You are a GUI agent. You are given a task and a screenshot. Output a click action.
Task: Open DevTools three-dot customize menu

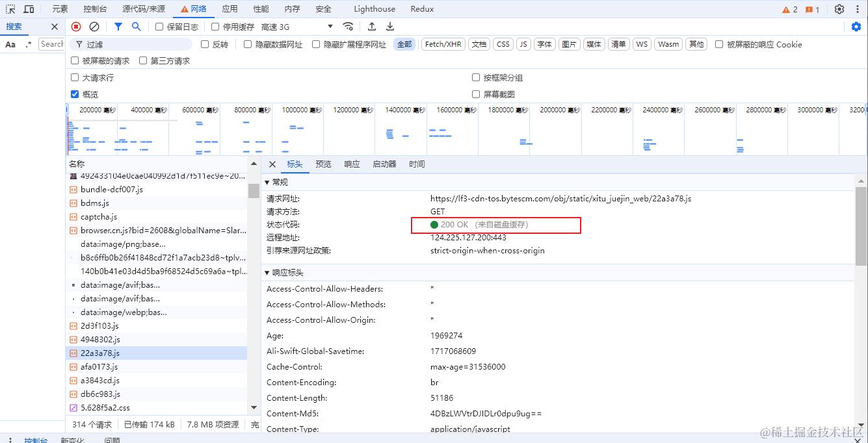coord(856,9)
